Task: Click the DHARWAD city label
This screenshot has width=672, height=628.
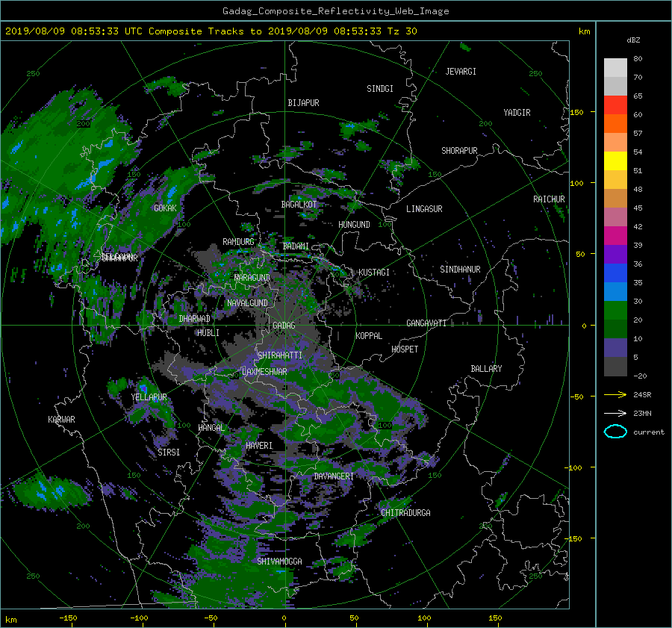Action: pyautogui.click(x=194, y=319)
